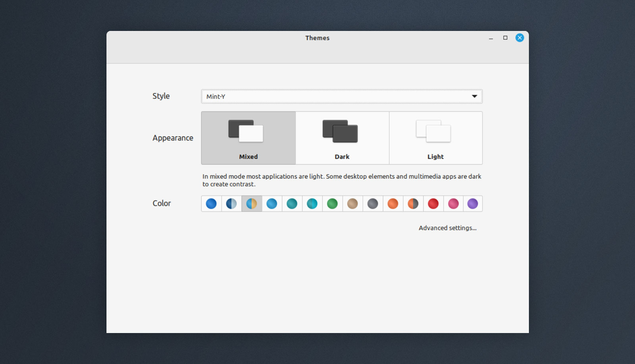This screenshot has width=635, height=364.
Task: Click the "Appearance" label
Action: pos(173,138)
